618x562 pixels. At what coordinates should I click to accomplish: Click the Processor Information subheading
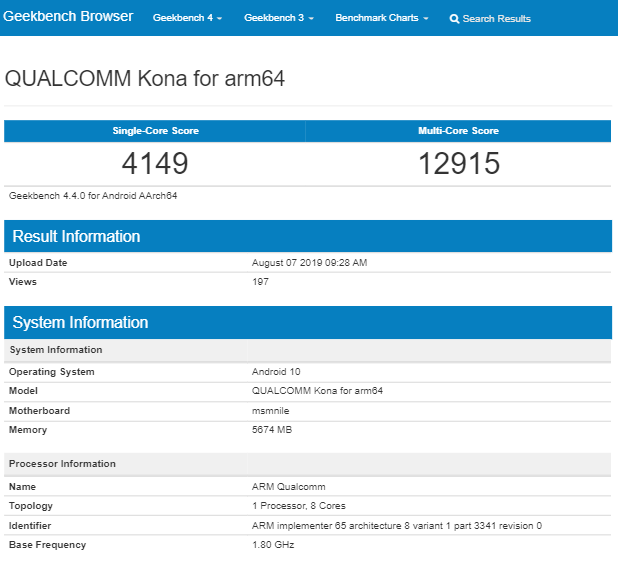(62, 464)
